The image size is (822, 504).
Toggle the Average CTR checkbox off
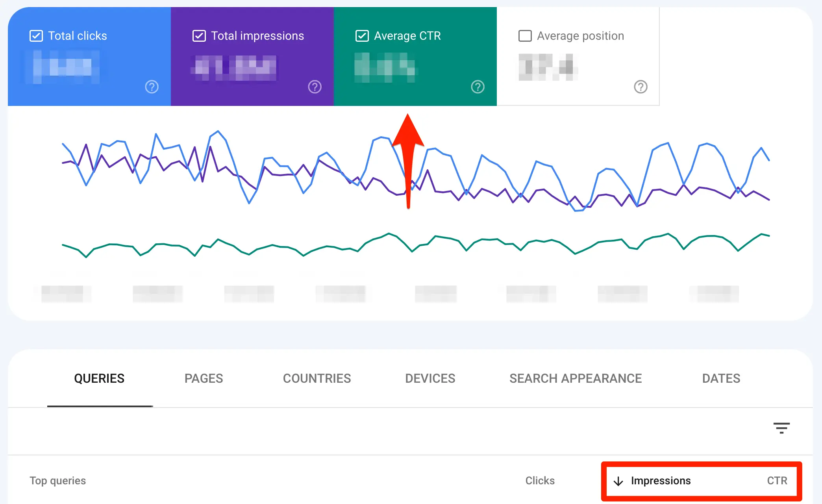[x=362, y=36]
